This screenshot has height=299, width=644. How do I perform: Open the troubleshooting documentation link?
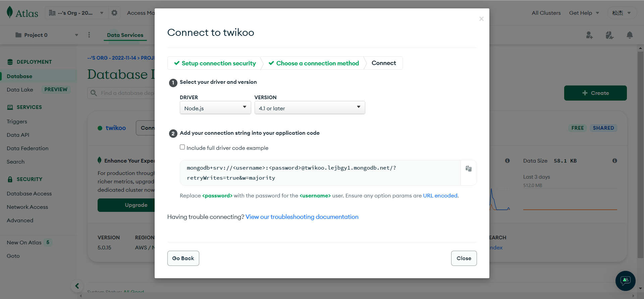click(302, 217)
